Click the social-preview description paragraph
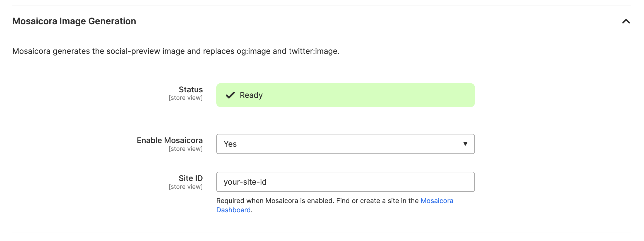Screen dimensions: 644x241 point(176,51)
